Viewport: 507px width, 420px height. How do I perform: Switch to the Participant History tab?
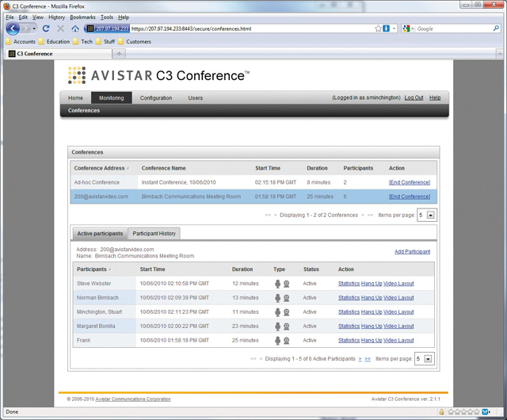(x=154, y=234)
